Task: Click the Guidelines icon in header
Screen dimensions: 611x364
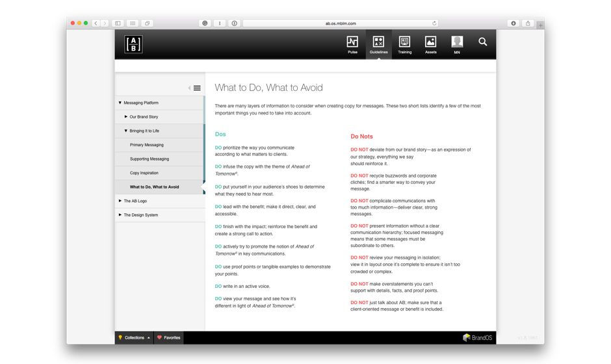Action: (378, 45)
